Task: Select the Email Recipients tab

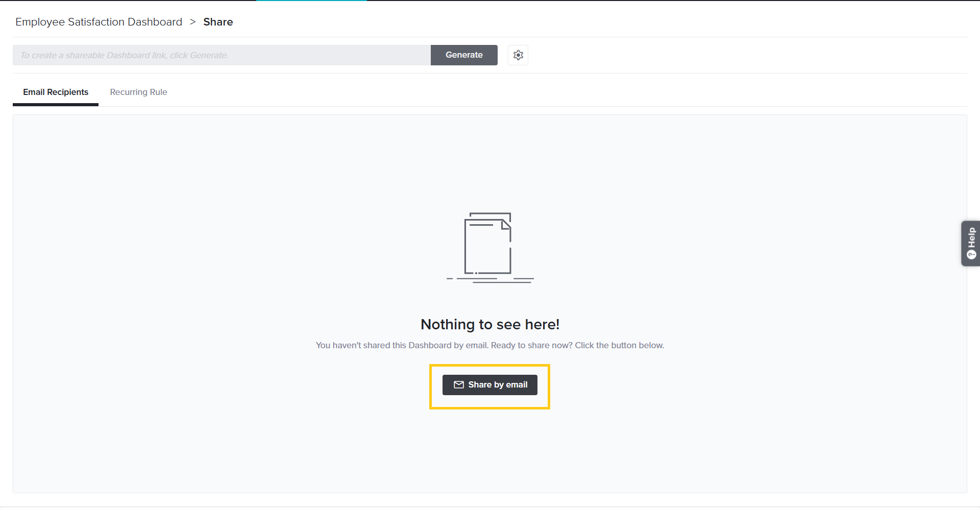Action: [x=56, y=92]
